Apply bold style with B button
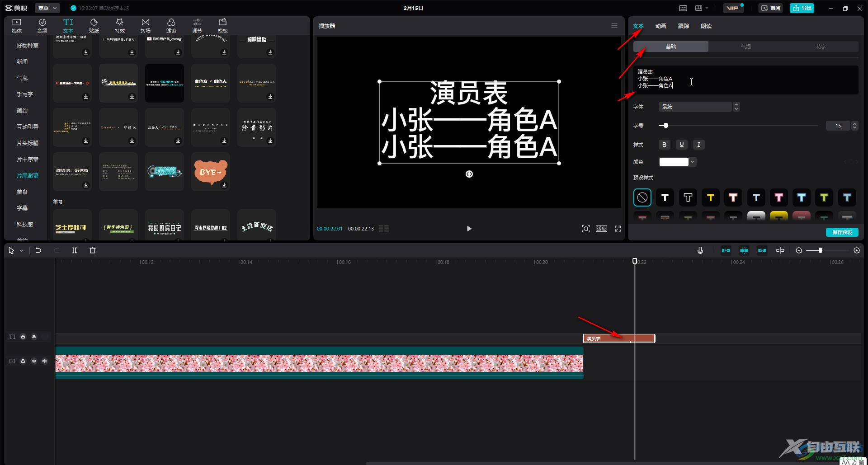The width and height of the screenshot is (868, 465). click(x=664, y=145)
